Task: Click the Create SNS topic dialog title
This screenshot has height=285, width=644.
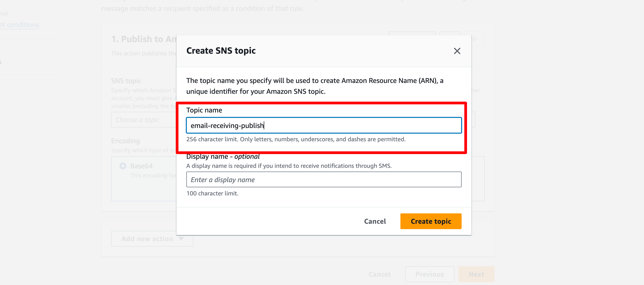Action: [221, 50]
